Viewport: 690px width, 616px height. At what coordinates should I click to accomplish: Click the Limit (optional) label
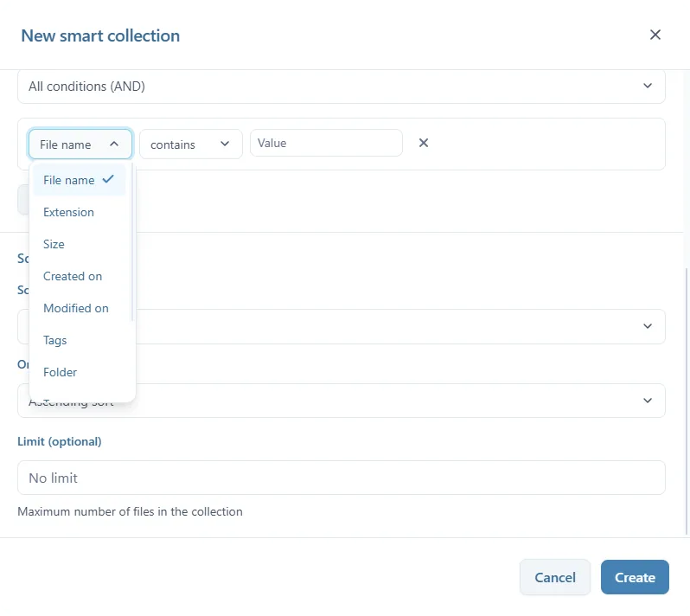(60, 441)
